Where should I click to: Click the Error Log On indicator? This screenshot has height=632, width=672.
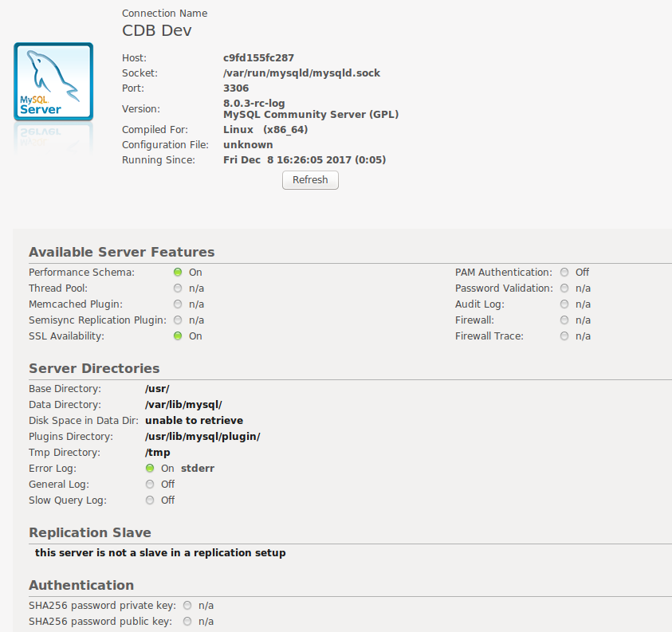[x=150, y=469]
